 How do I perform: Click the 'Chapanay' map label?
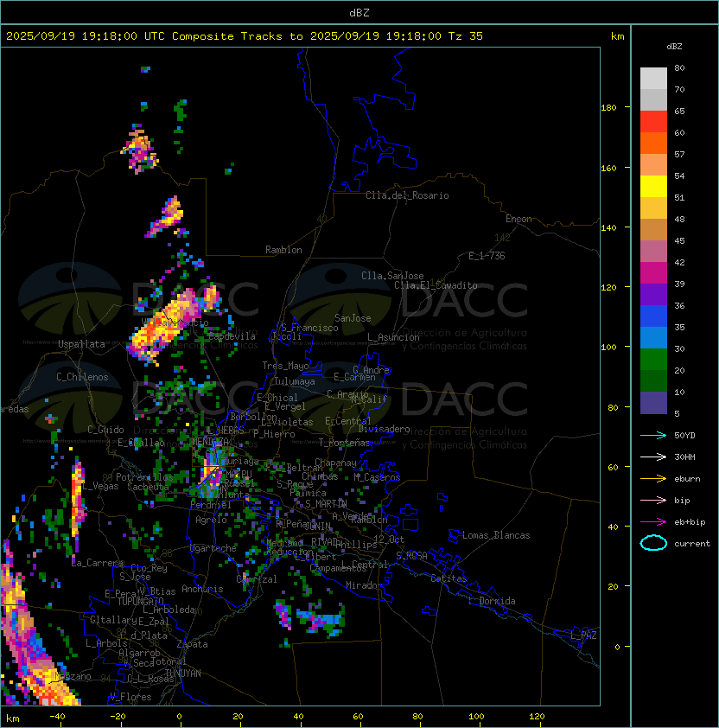point(335,463)
